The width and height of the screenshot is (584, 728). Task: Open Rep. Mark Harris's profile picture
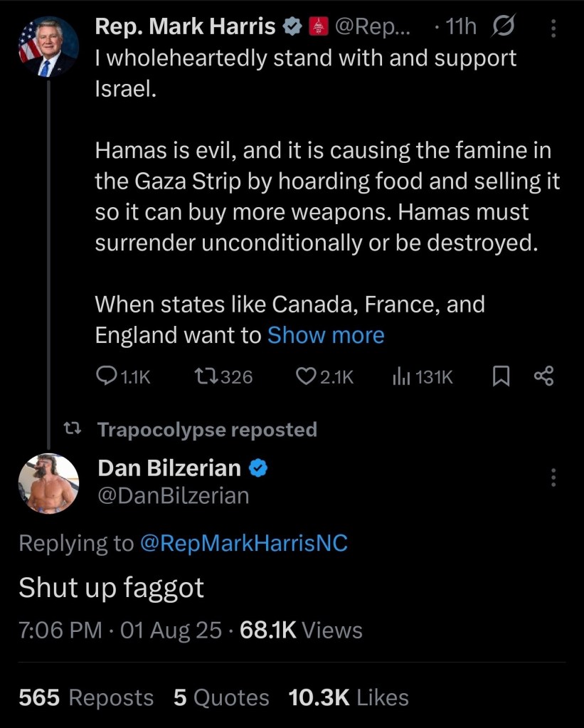[48, 48]
